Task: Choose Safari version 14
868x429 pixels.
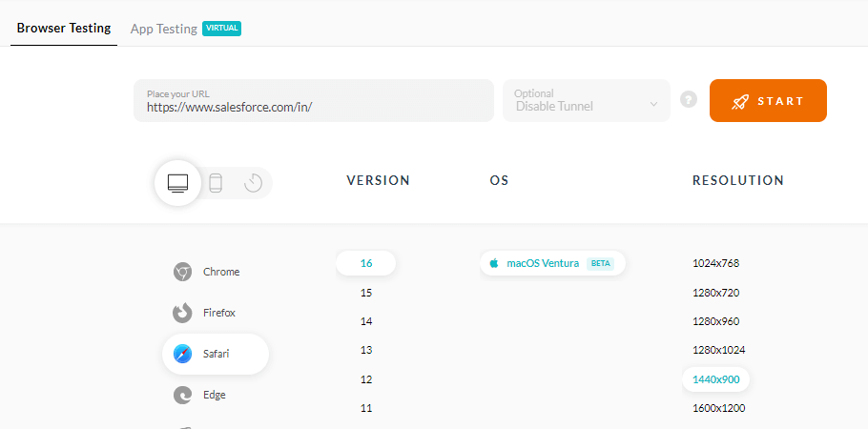Action: click(x=366, y=321)
